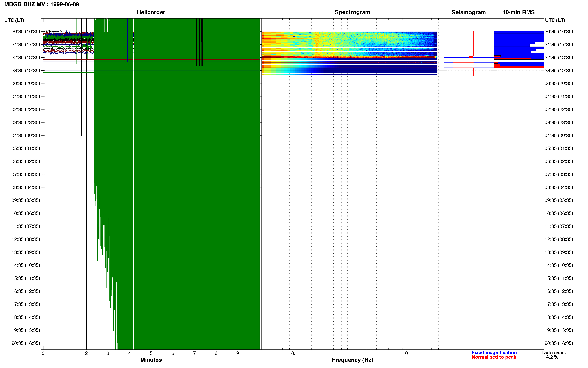Click the 04:35 (00:35) label on the Helicorder axis
The height and width of the screenshot is (368, 588).
pos(26,135)
